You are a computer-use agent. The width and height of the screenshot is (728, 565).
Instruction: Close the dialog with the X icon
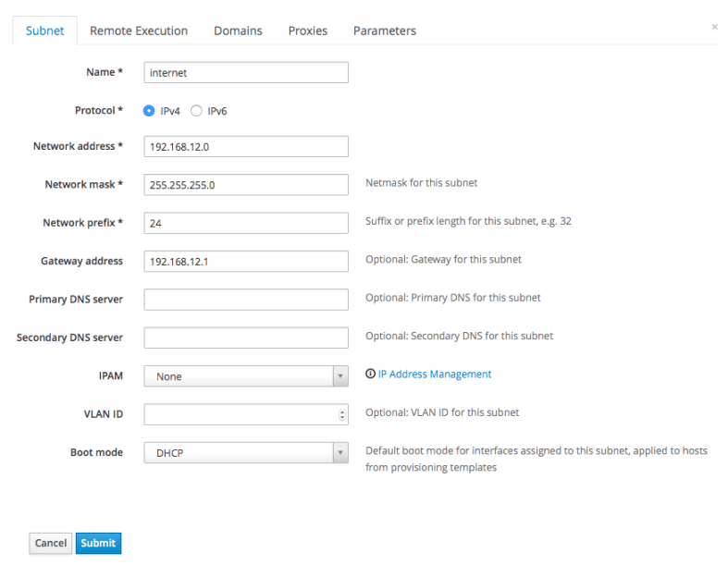coord(714,28)
